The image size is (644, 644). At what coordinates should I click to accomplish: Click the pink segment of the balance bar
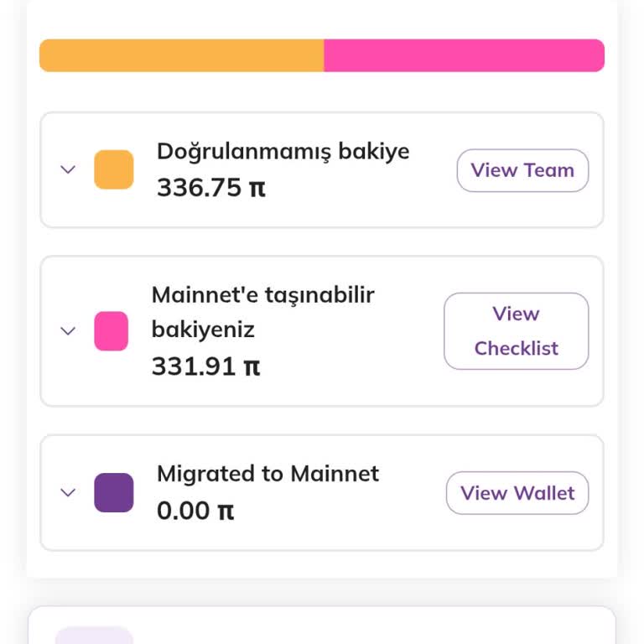click(464, 55)
